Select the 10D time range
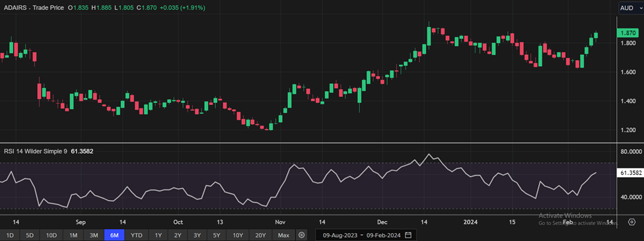 pos(52,235)
